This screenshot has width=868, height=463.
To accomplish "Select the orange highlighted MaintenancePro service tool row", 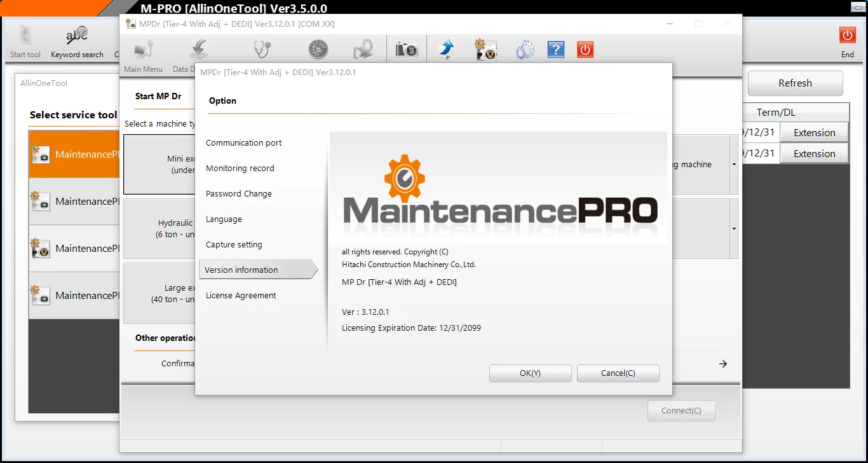I will click(x=74, y=155).
